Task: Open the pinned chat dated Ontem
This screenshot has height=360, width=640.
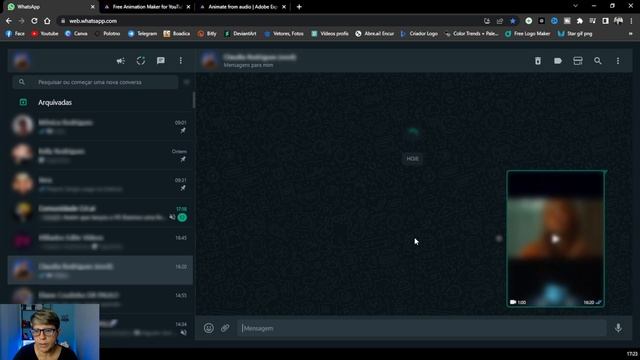Action: coord(100,155)
